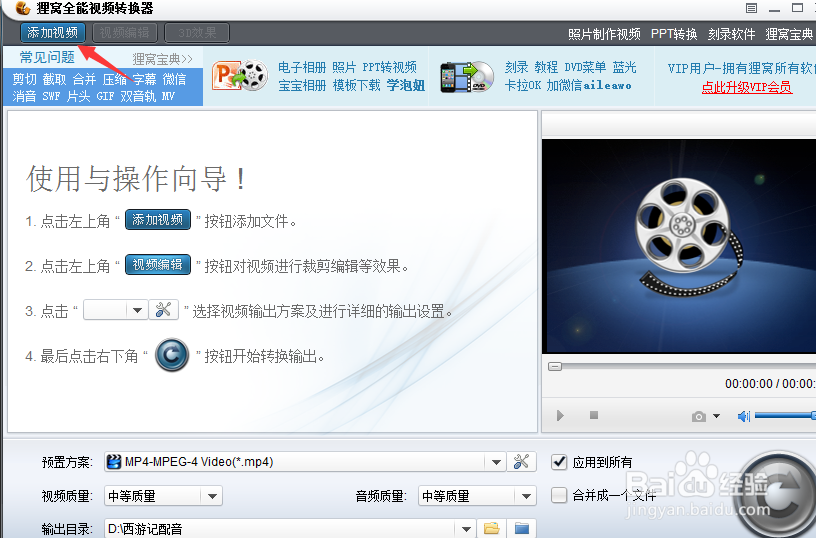Open 电子相册 link

302,68
